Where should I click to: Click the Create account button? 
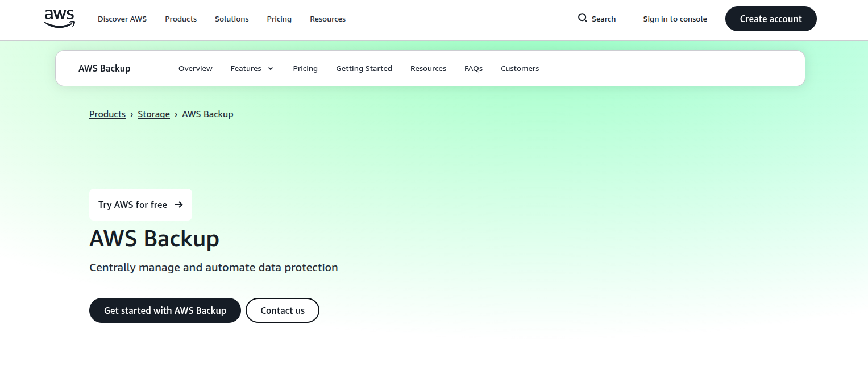pyautogui.click(x=771, y=19)
